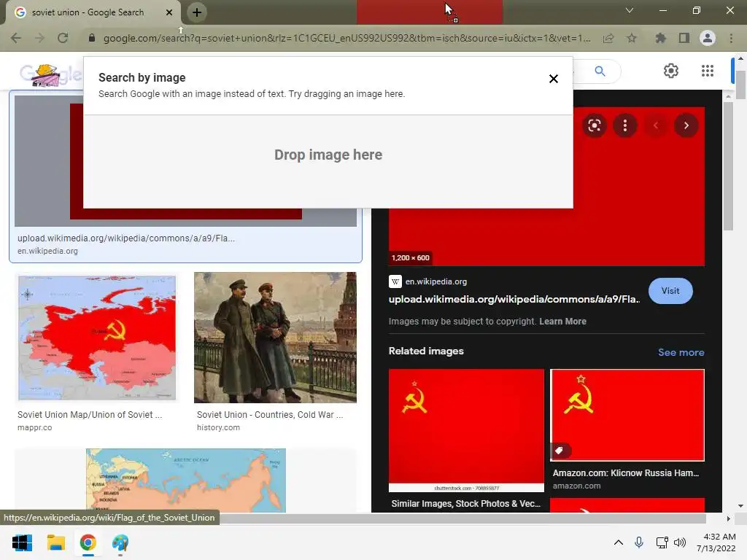The image size is (747, 560).
Task: Open the three-dot image options menu
Action: click(625, 125)
